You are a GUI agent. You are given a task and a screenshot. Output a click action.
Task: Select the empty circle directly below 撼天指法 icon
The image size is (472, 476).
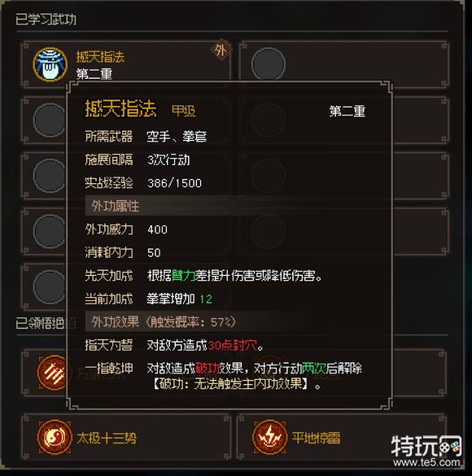[x=50, y=120]
